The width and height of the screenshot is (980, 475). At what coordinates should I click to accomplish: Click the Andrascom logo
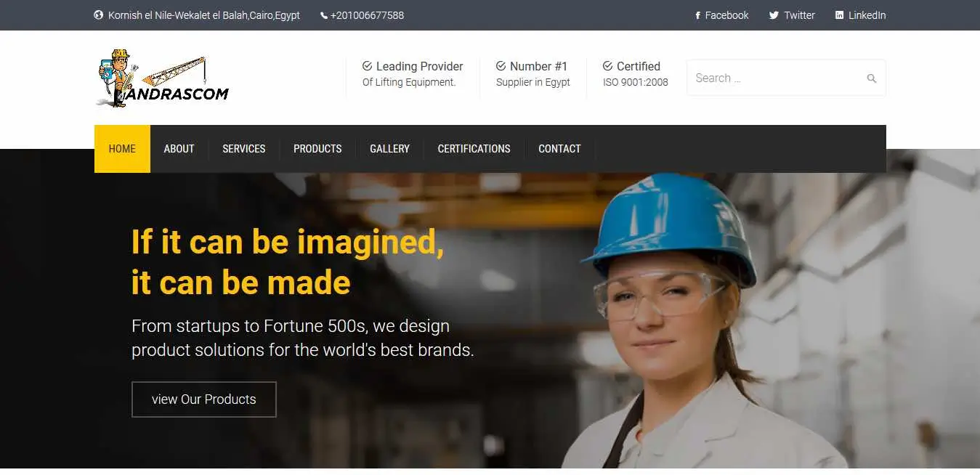162,78
